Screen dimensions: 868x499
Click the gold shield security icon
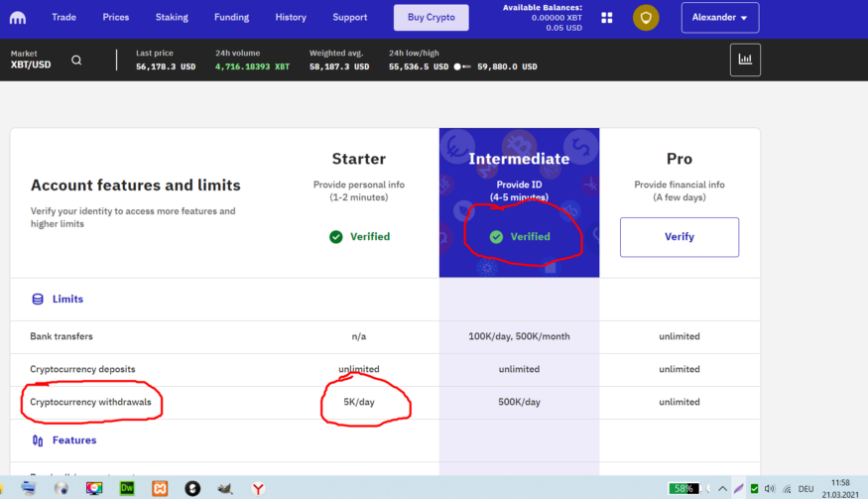click(646, 18)
